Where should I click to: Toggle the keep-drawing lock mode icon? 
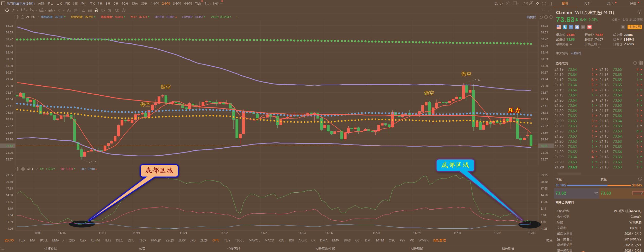click(96, 10)
